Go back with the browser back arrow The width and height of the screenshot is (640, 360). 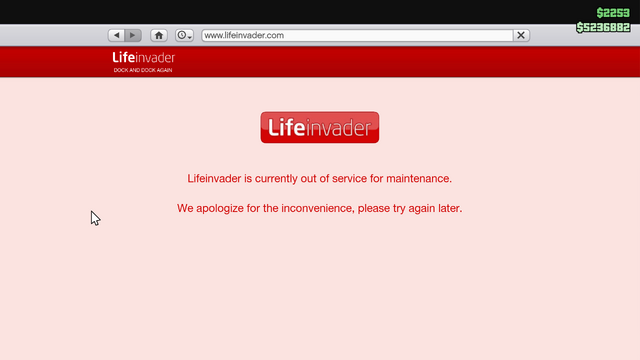[116, 36]
